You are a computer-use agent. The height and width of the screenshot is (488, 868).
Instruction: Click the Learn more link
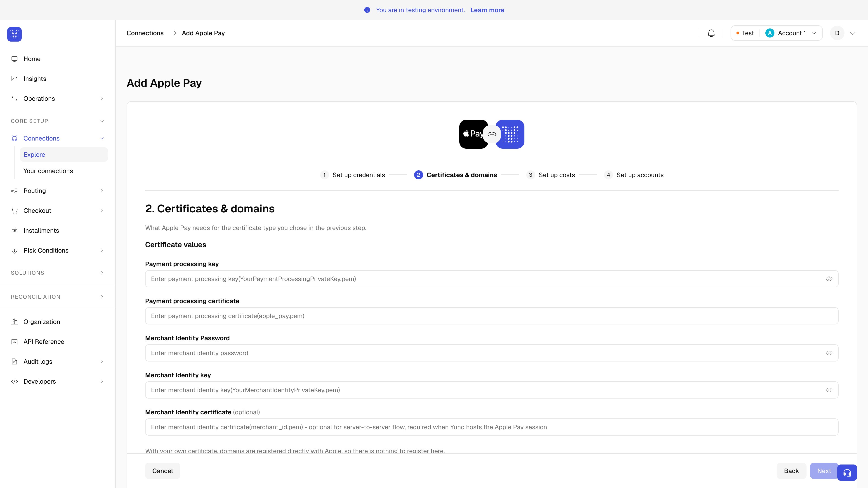[487, 10]
